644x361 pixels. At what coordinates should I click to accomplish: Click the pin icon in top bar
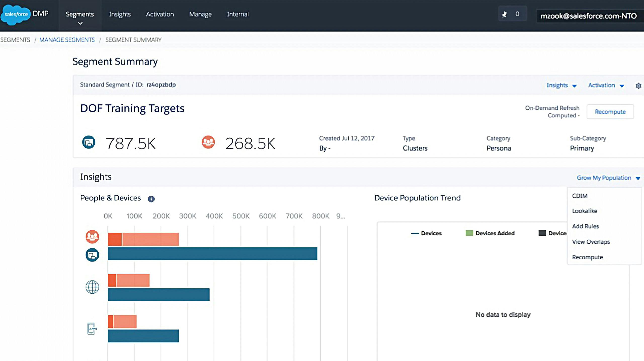coord(504,14)
